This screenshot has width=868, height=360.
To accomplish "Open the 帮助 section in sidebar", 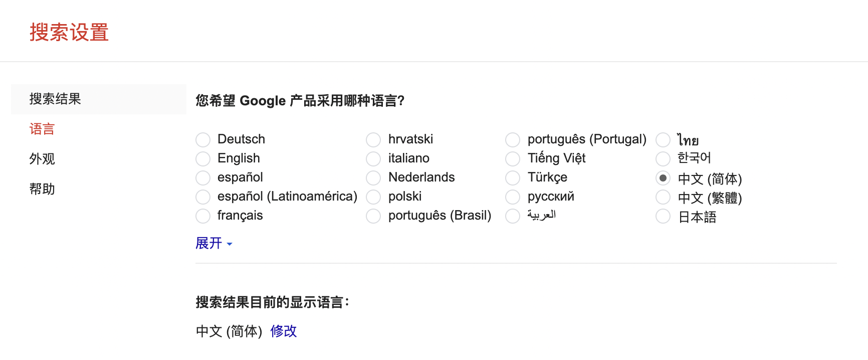I will click(x=42, y=189).
